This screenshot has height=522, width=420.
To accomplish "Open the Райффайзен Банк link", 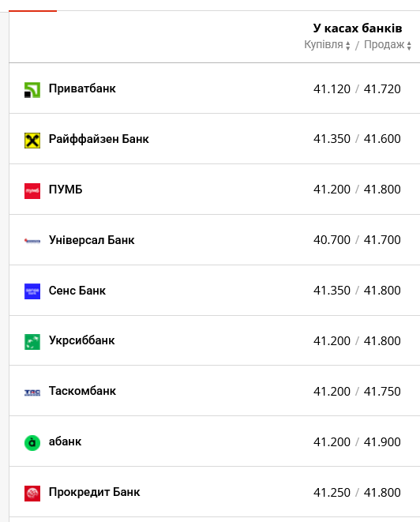I will pyautogui.click(x=99, y=139).
